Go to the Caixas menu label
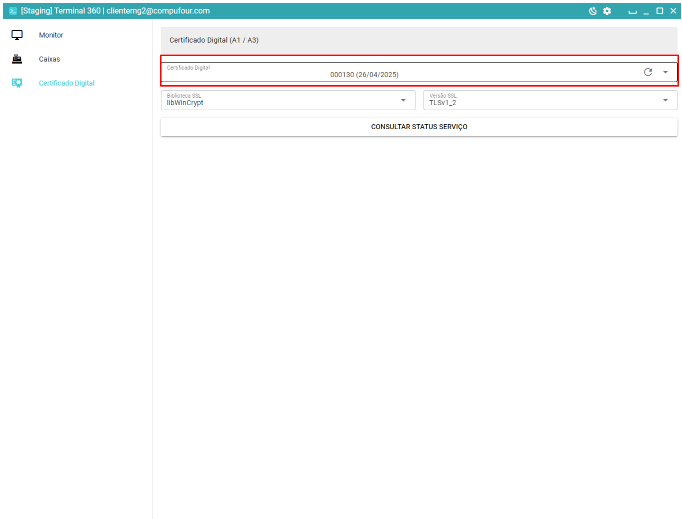The image size is (682, 519). (x=49, y=59)
